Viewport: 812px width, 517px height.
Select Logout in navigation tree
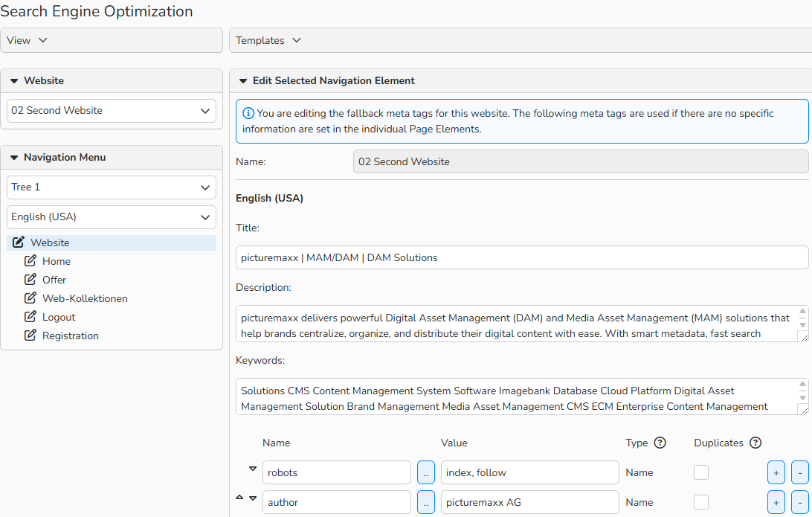click(x=59, y=317)
